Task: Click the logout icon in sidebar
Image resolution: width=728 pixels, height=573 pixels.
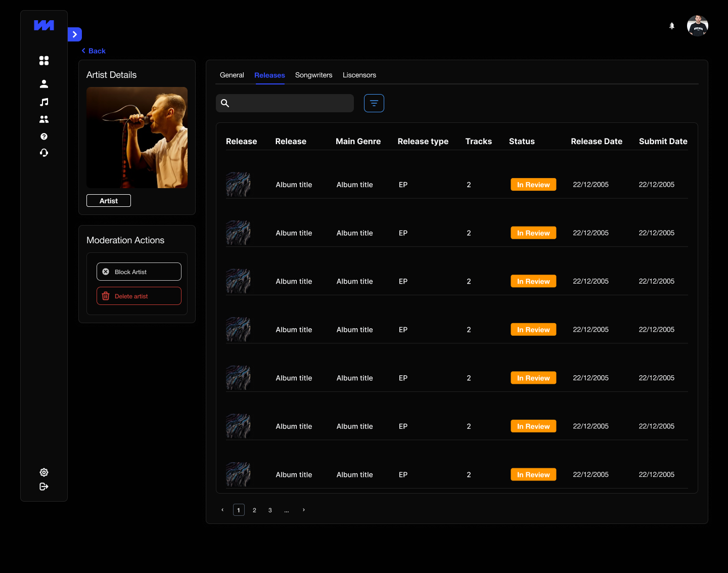Action: pos(44,487)
